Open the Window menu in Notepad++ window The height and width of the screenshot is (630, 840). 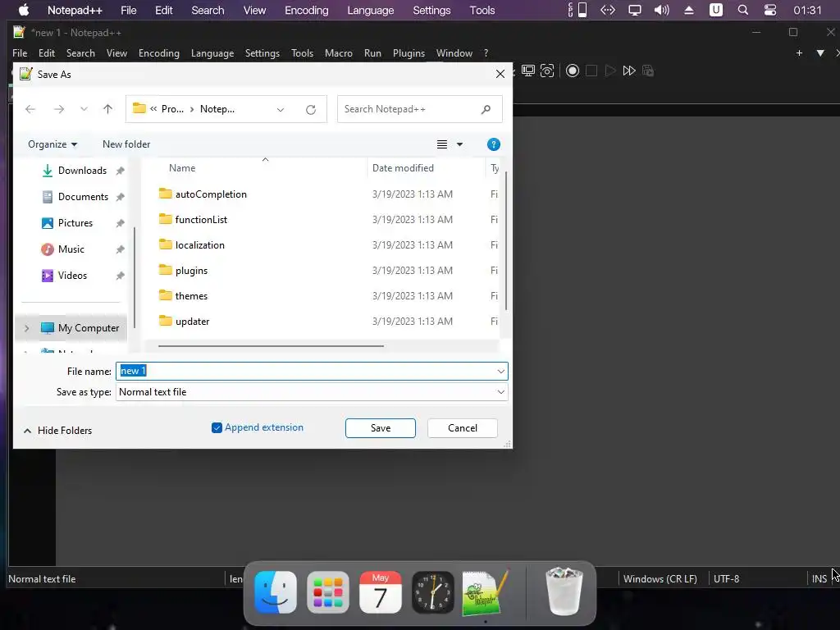coord(454,53)
